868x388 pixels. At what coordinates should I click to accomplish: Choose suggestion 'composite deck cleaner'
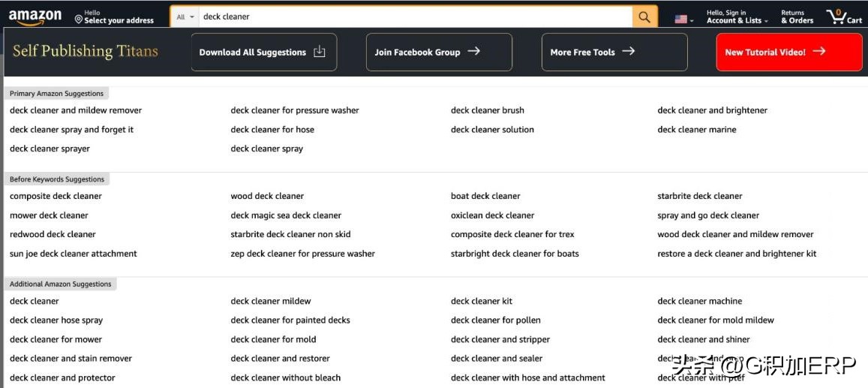point(56,196)
